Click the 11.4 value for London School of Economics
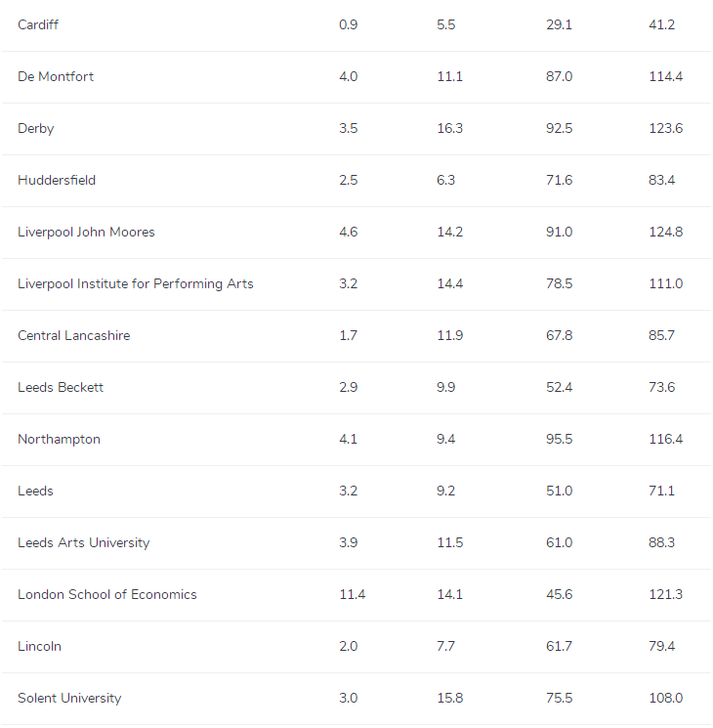The height and width of the screenshot is (728, 713). point(352,594)
